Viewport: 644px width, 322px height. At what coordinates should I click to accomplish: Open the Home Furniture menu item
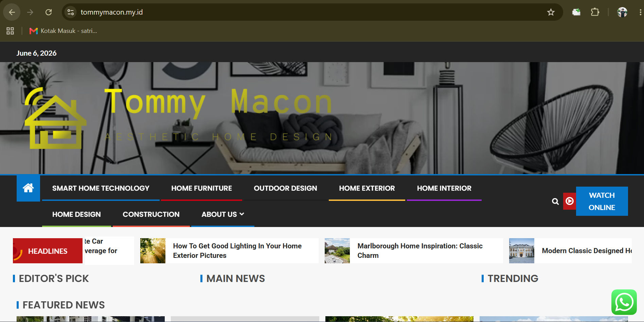201,188
